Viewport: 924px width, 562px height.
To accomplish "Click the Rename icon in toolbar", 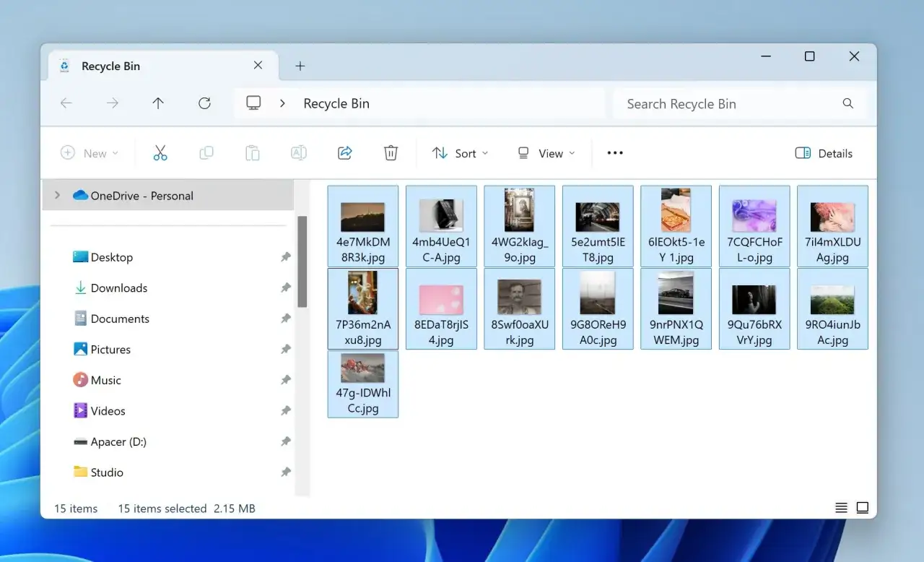I will pos(298,153).
